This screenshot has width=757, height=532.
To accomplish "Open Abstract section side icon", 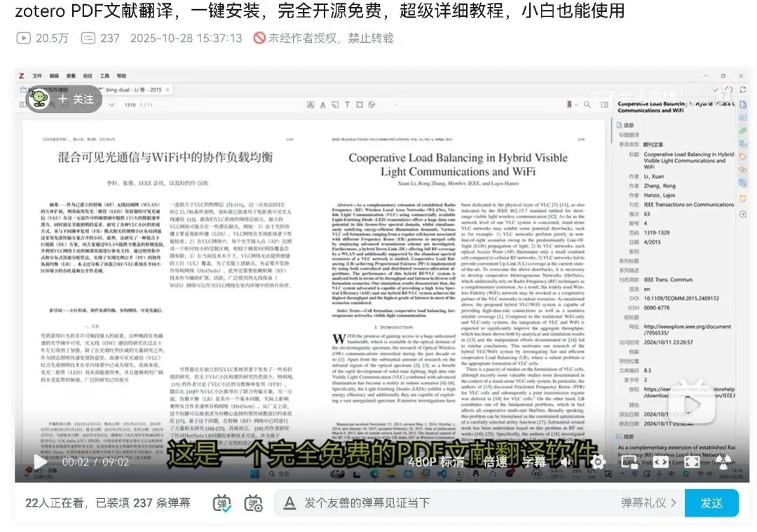I will point(743,118).
